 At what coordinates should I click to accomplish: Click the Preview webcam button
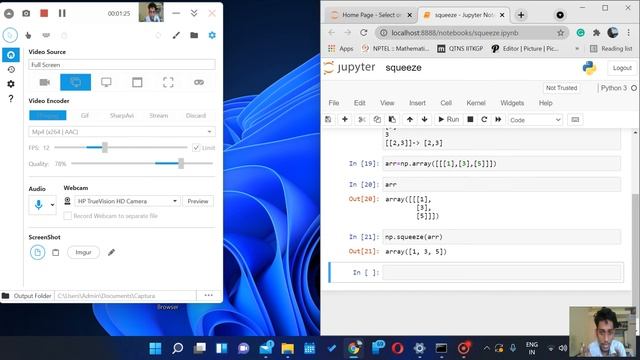click(198, 201)
